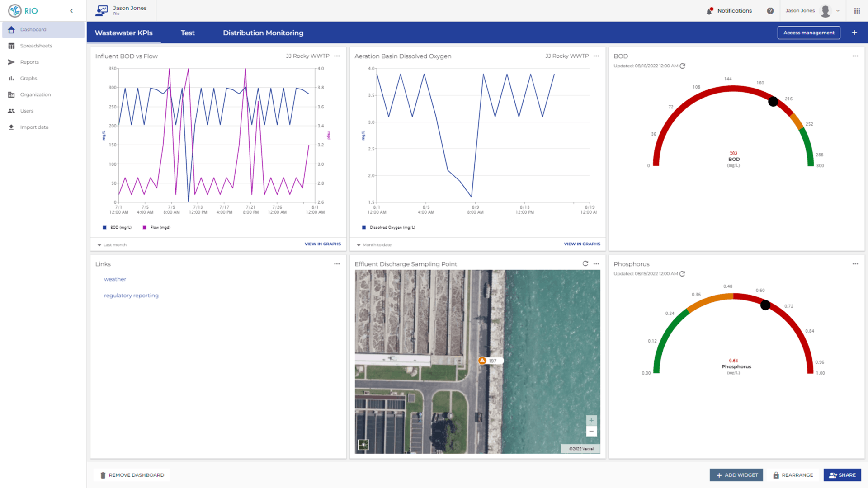
Task: Open the Users page from the sidebar
Action: click(12, 111)
